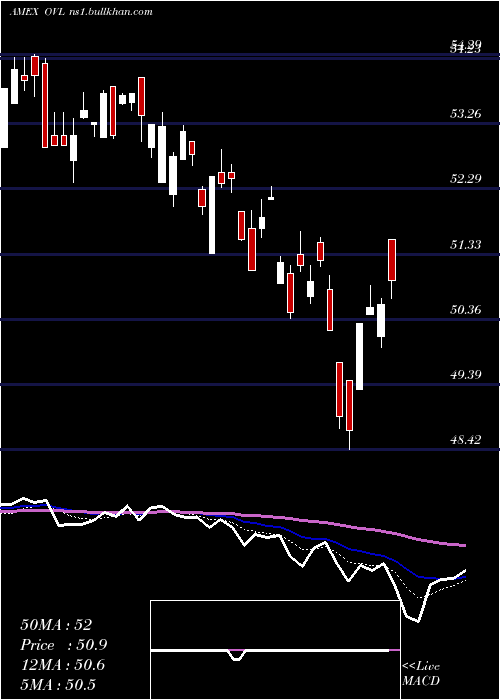Viewport: 500px width, 700px height.
Task: Click the 12MA : 50.6 value
Action: (x=63, y=665)
